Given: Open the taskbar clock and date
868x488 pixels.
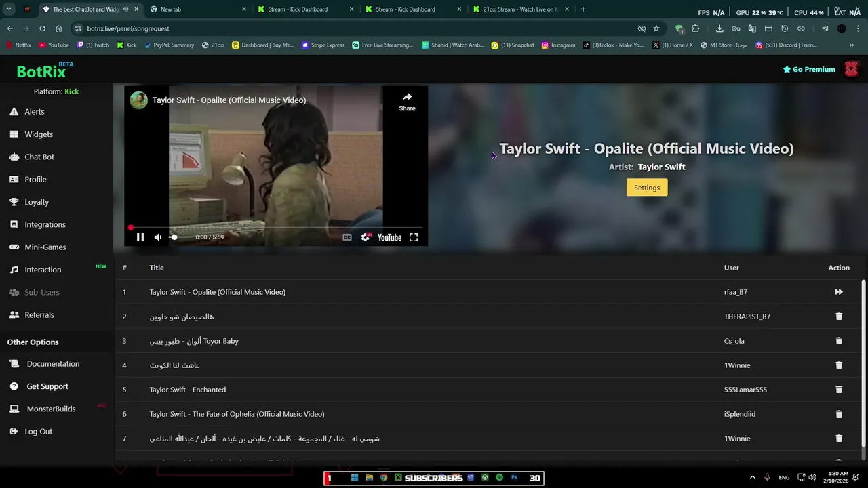Looking at the screenshot, I should tap(838, 478).
